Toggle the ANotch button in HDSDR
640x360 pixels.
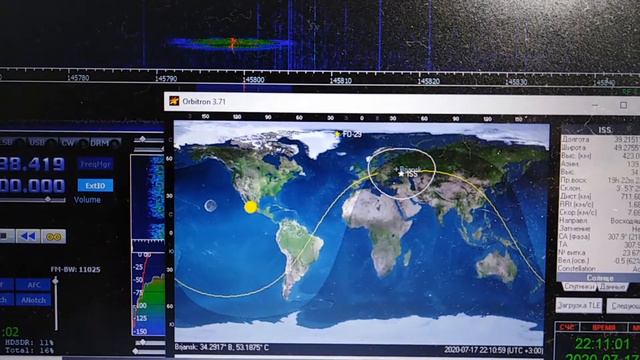[33, 300]
